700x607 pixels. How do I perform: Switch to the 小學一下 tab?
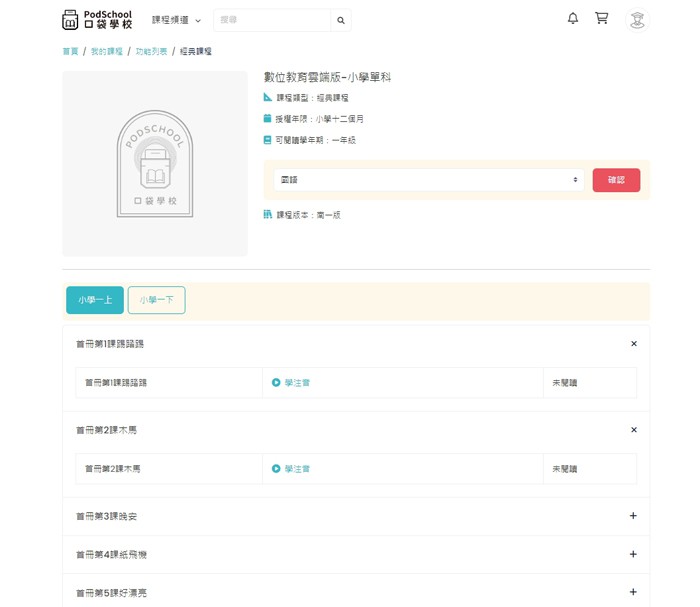click(156, 300)
